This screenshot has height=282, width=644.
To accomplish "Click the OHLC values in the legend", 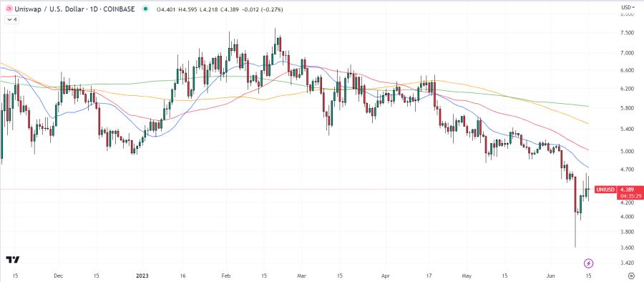I will coord(220,9).
